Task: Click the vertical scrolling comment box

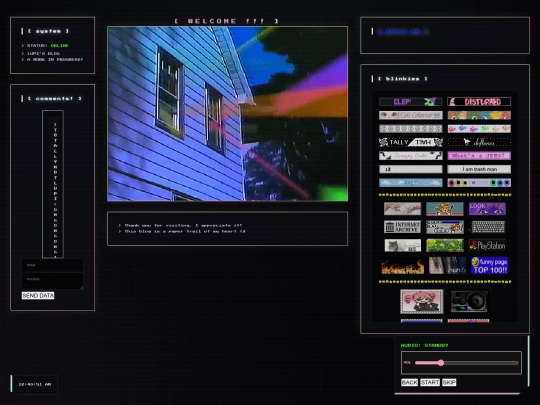Action: tap(53, 184)
